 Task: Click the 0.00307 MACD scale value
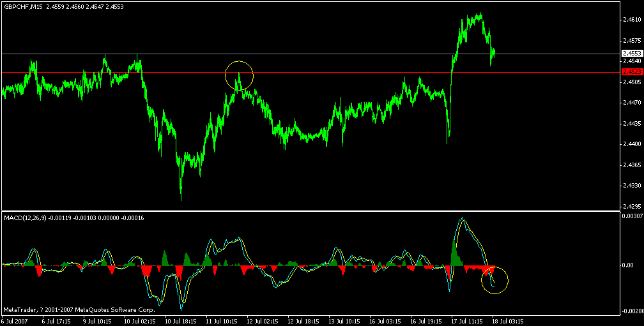coord(632,216)
